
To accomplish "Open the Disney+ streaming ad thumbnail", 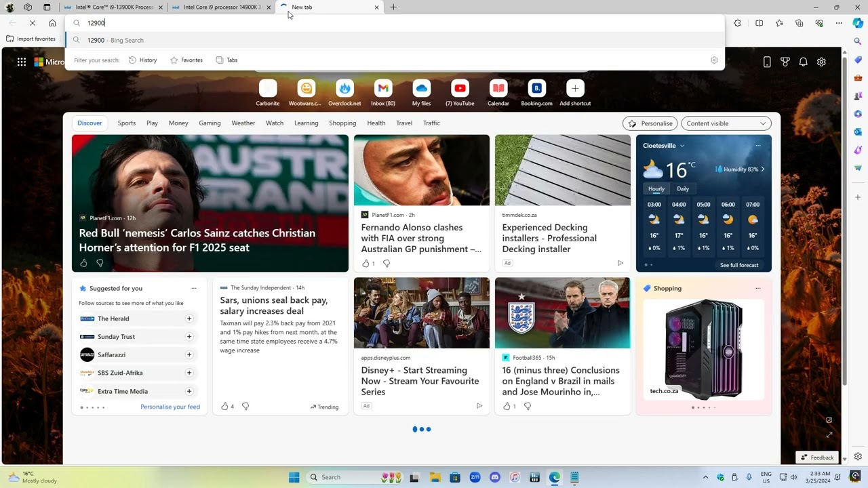I will click(x=421, y=313).
